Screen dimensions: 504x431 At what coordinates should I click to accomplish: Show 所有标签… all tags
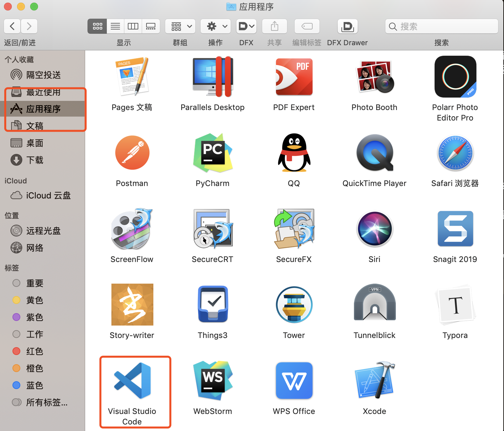[43, 402]
